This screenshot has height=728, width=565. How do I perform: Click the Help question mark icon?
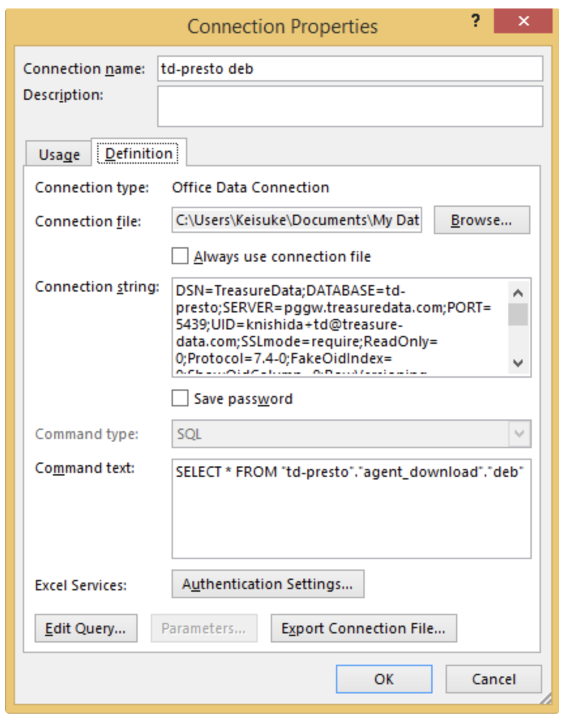(476, 22)
